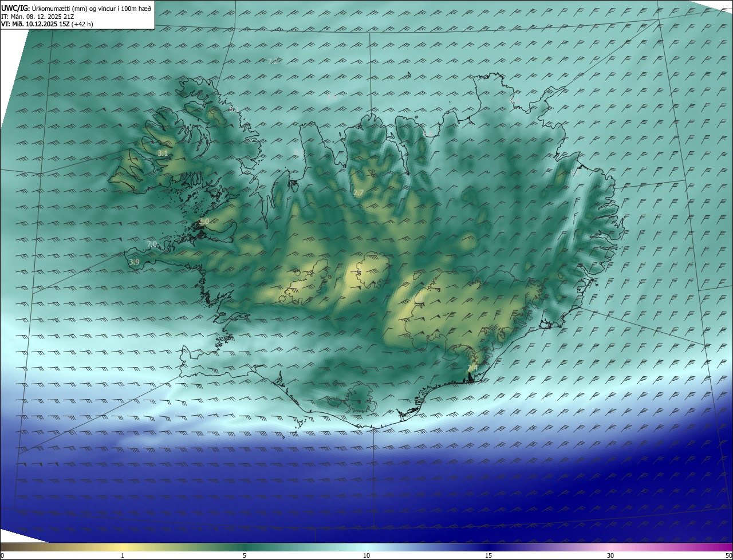The width and height of the screenshot is (733, 560).
Task: Click the "2.7" value label on the map
Action: point(358,193)
